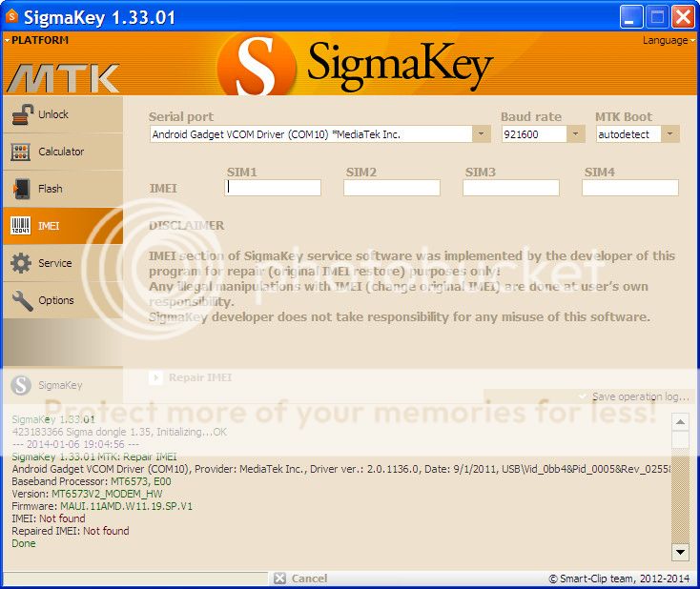The height and width of the screenshot is (589, 700).
Task: Switch to the Unlock tab
Action: (63, 114)
